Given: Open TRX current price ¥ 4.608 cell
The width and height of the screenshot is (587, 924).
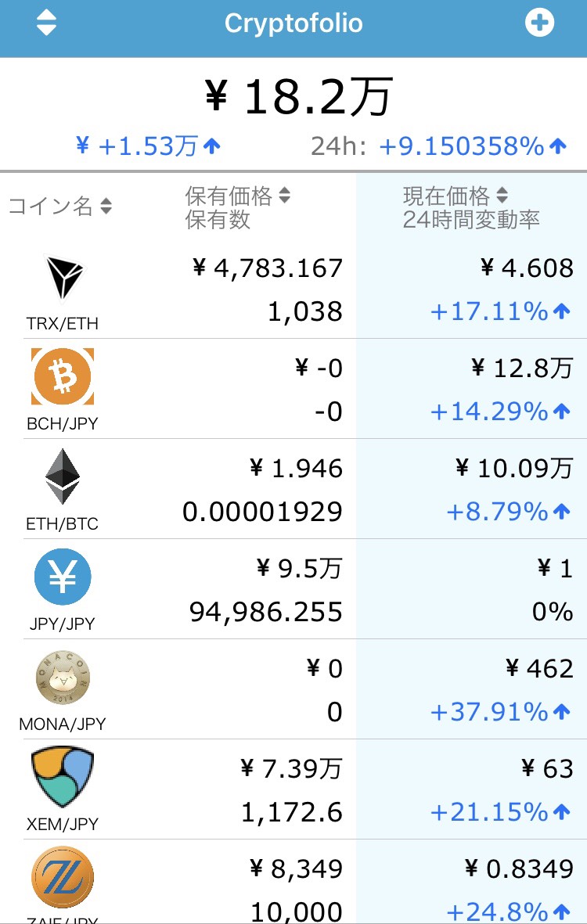Looking at the screenshot, I should 527,268.
